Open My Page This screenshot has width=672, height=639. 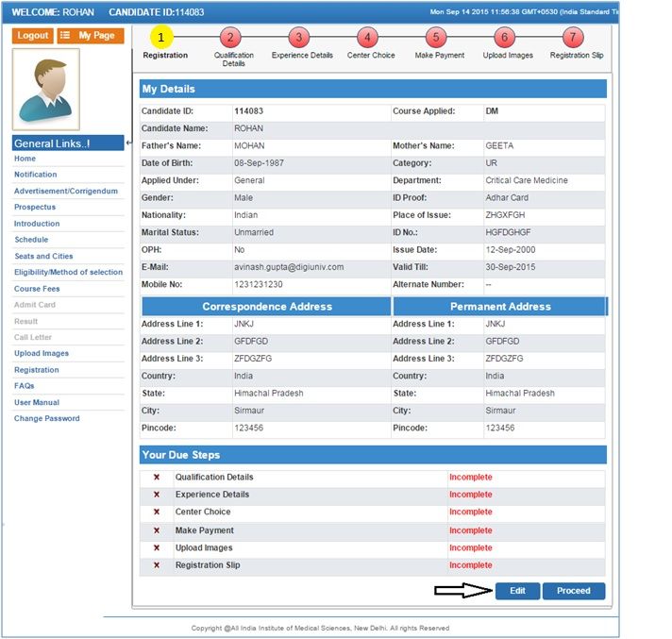pyautogui.click(x=91, y=36)
